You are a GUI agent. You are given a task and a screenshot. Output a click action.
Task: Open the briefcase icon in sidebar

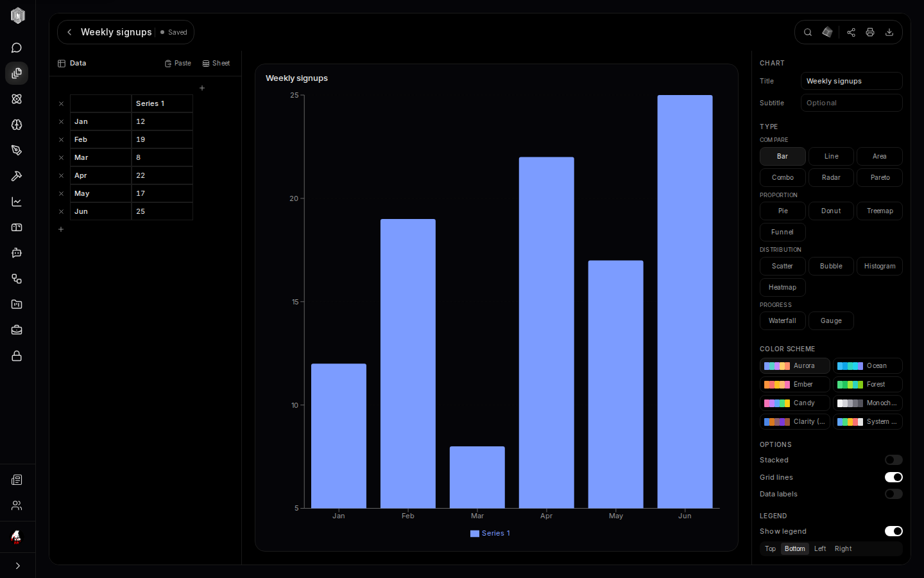17,330
